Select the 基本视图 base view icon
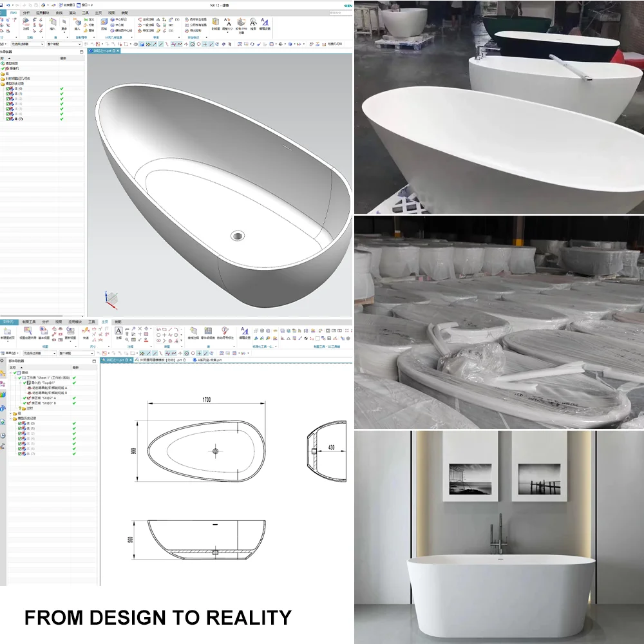This screenshot has height=644, width=644. [x=43, y=332]
